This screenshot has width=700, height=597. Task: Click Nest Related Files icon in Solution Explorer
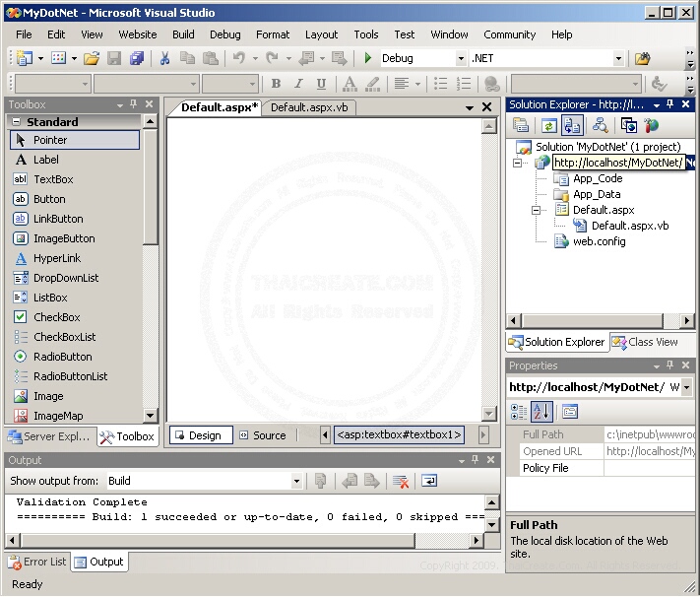tap(572, 125)
